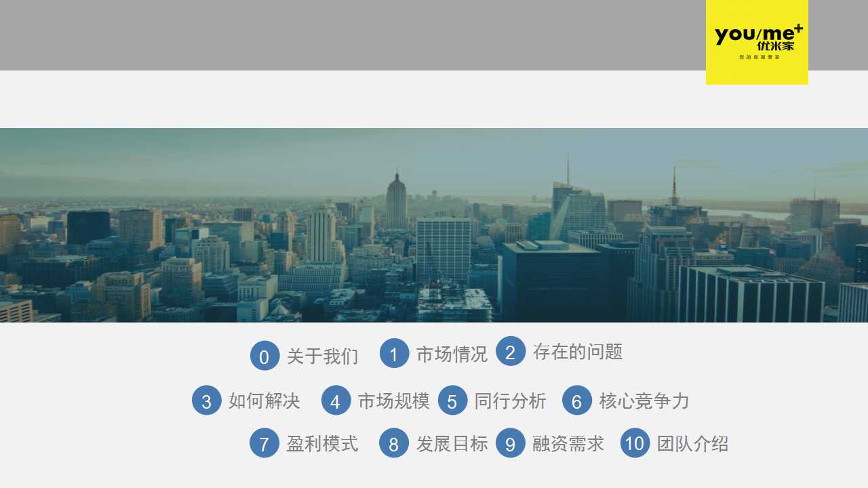
Task: Click the number 4 circle icon
Action: [336, 401]
